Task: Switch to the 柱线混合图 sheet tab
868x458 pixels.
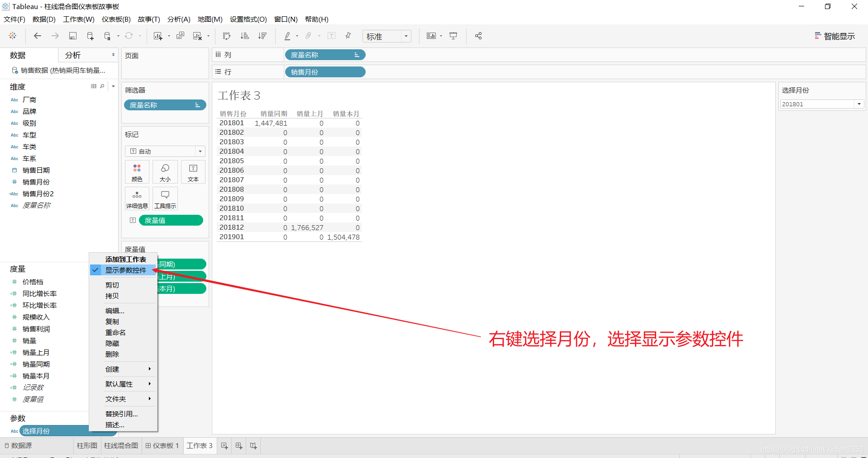Action: click(121, 446)
